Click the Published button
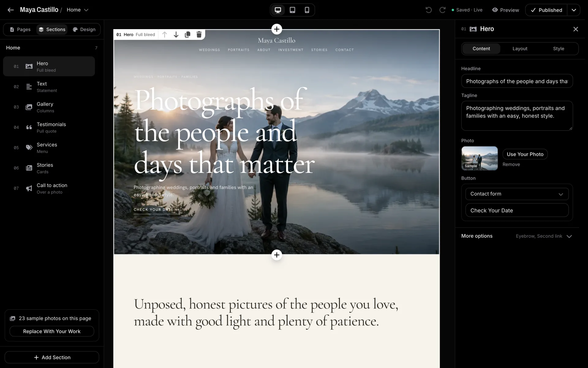The width and height of the screenshot is (588, 368). coord(546,10)
